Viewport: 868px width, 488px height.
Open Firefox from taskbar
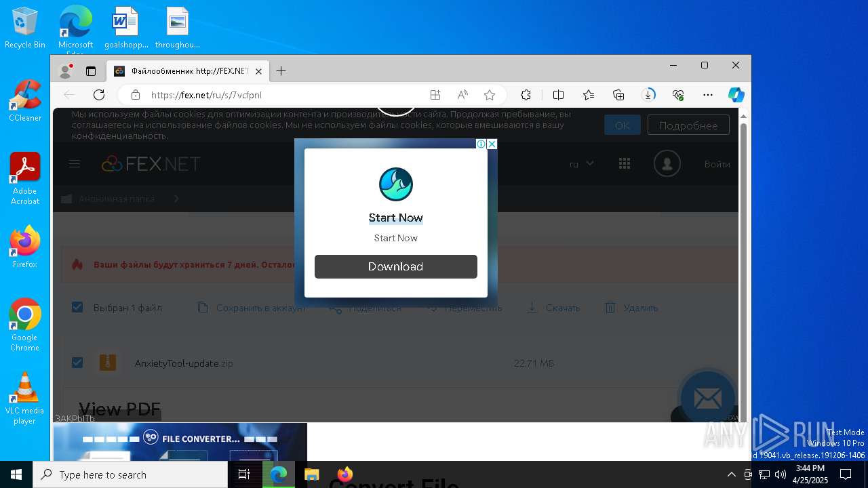pos(345,474)
